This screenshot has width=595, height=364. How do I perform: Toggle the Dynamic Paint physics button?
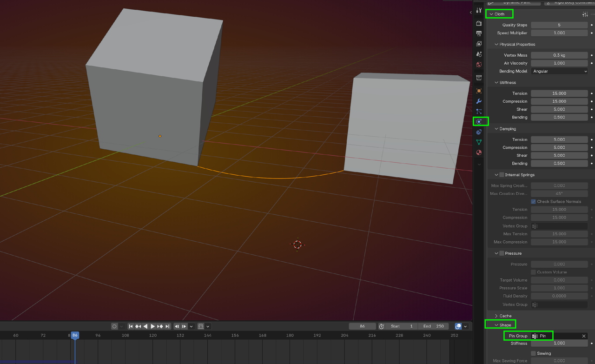pos(514,2)
